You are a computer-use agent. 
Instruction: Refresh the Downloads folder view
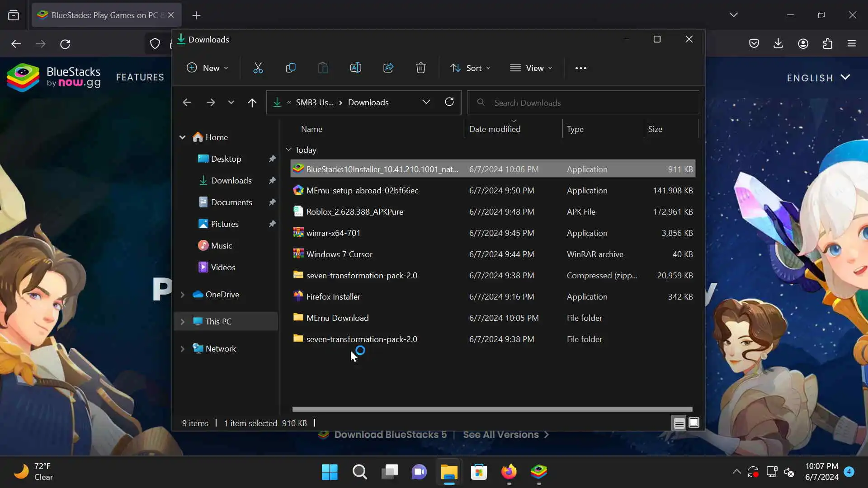[x=449, y=102]
